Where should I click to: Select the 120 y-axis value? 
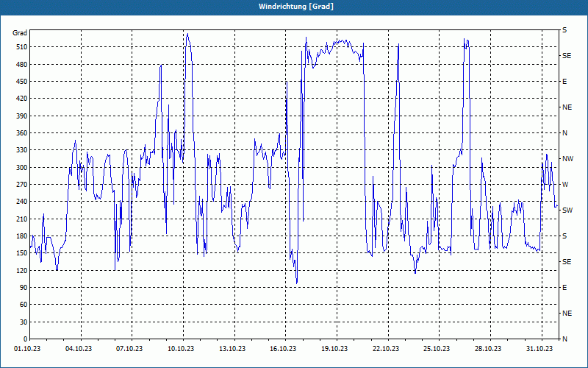(21, 270)
